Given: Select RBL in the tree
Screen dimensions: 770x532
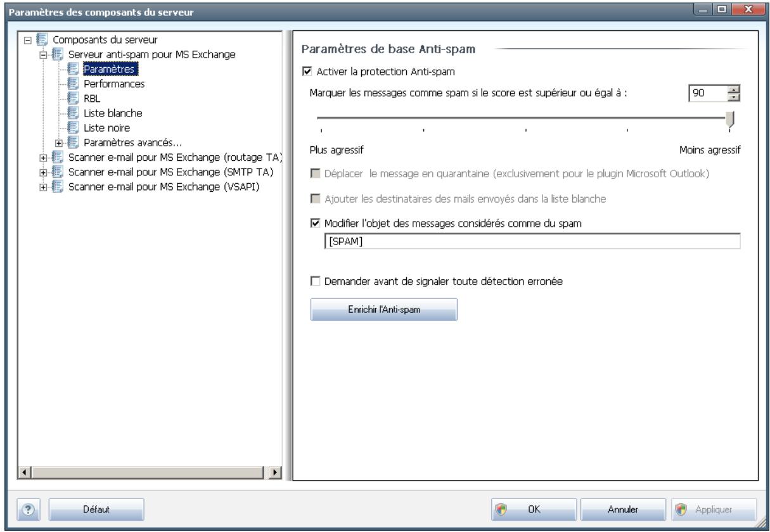Looking at the screenshot, I should 93,98.
